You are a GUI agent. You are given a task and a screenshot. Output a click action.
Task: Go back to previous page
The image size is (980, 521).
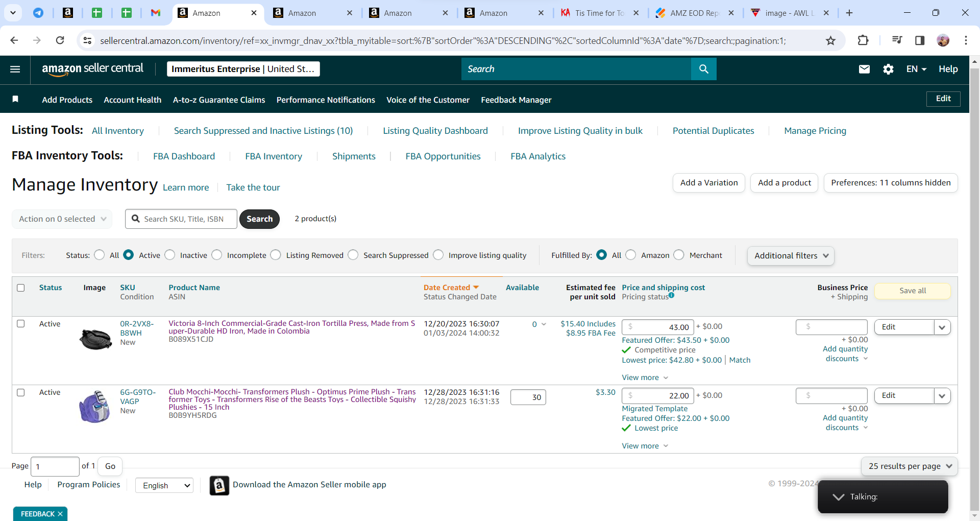[14, 40]
